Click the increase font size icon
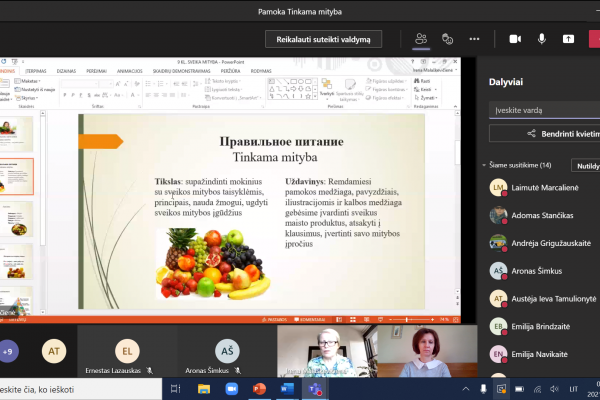 pyautogui.click(x=118, y=84)
